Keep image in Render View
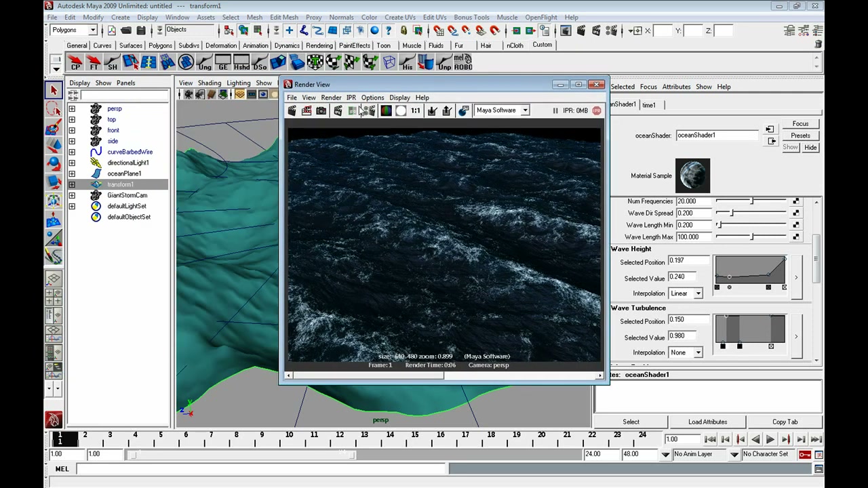The width and height of the screenshot is (868, 488). click(x=432, y=110)
